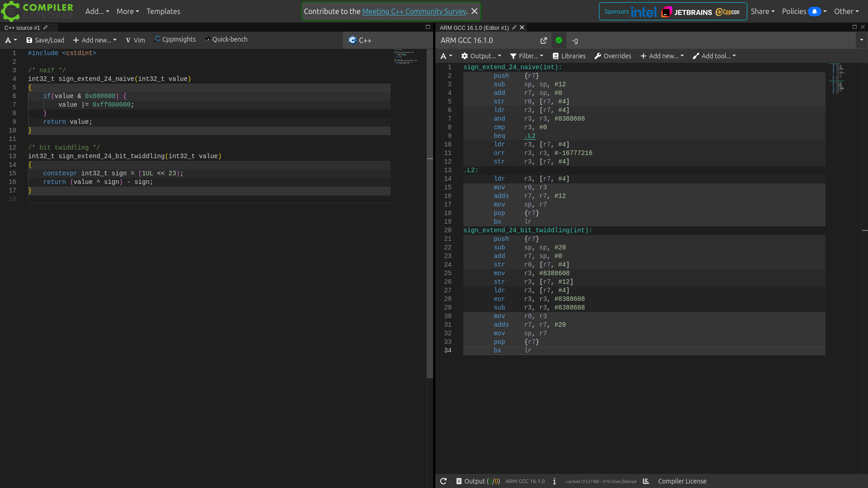Click the Cppcon sponsor logo

pos(727,12)
